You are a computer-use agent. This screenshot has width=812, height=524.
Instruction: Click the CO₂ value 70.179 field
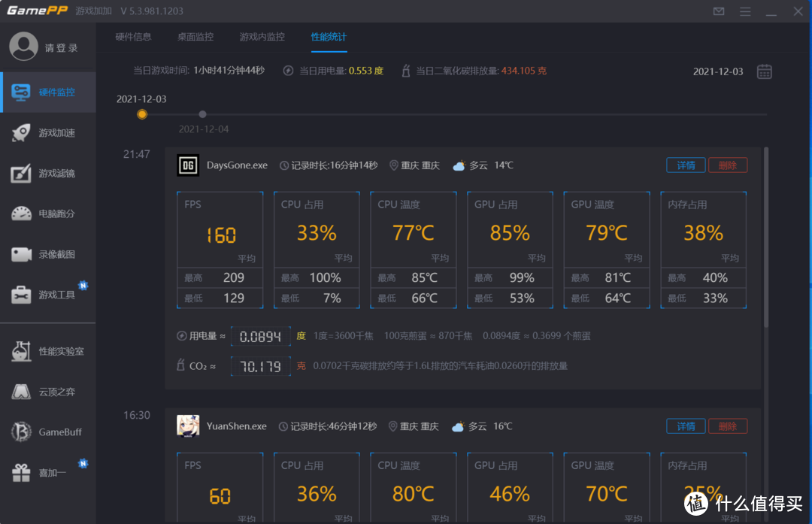pos(260,367)
